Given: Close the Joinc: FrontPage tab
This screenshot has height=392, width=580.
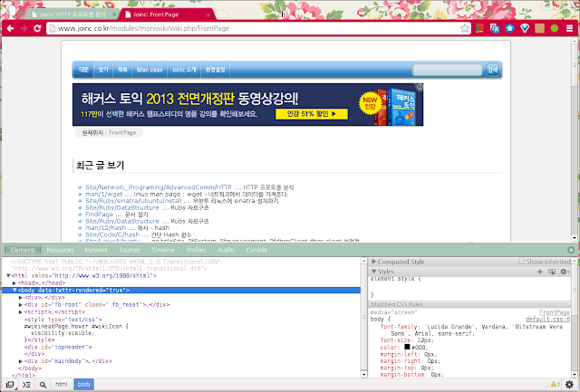Looking at the screenshot, I should coord(208,14).
